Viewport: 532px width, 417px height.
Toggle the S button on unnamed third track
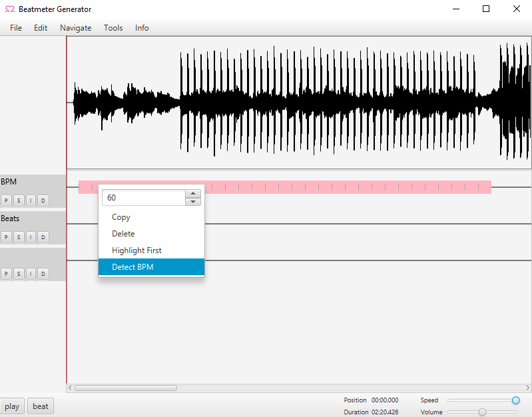(x=19, y=274)
